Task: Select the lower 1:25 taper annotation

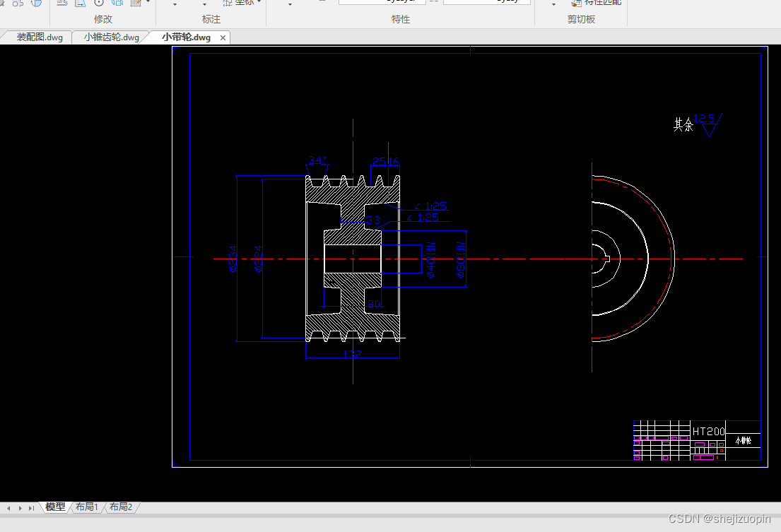Action: (x=423, y=218)
